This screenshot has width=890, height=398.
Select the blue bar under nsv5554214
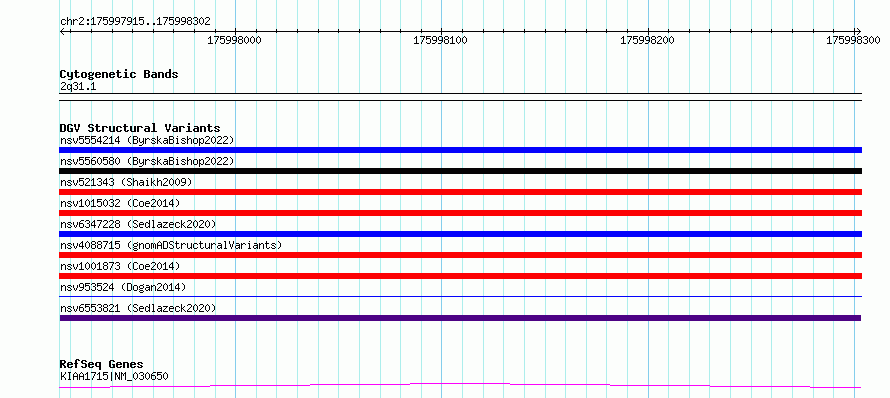point(460,150)
